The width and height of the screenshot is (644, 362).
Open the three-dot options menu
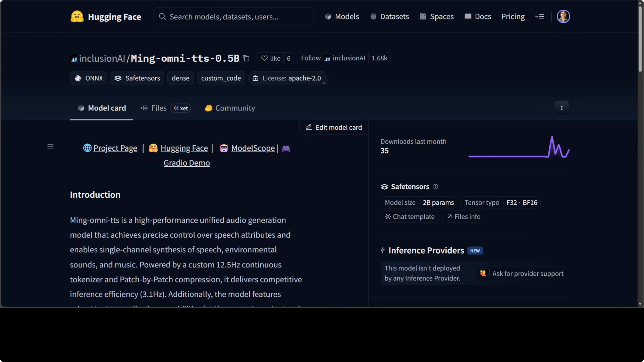[562, 108]
